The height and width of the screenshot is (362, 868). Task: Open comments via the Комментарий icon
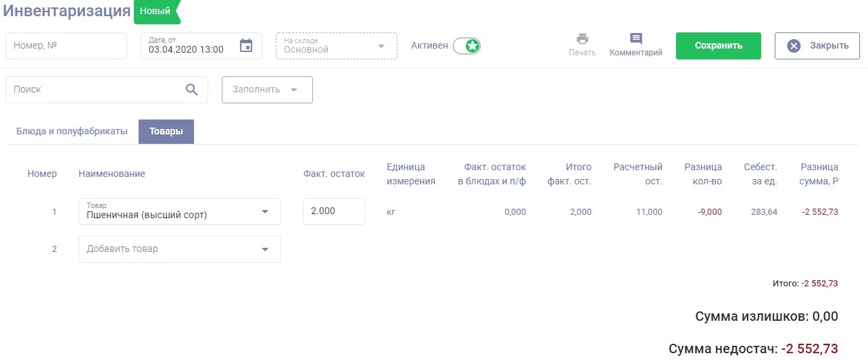(x=635, y=39)
